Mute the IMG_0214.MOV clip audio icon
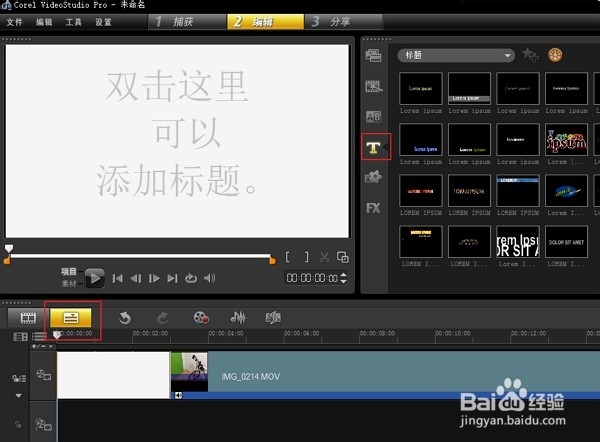Viewport: 600px width, 442px height. click(178, 395)
